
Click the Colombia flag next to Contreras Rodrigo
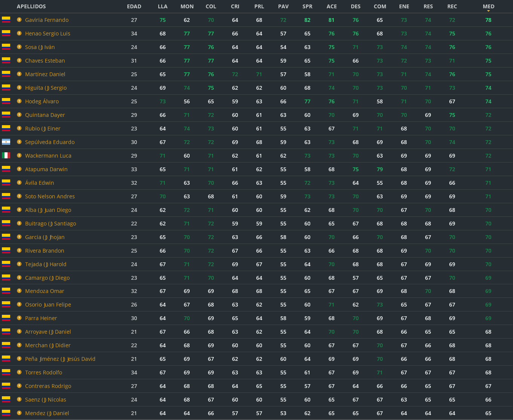coord(6,386)
